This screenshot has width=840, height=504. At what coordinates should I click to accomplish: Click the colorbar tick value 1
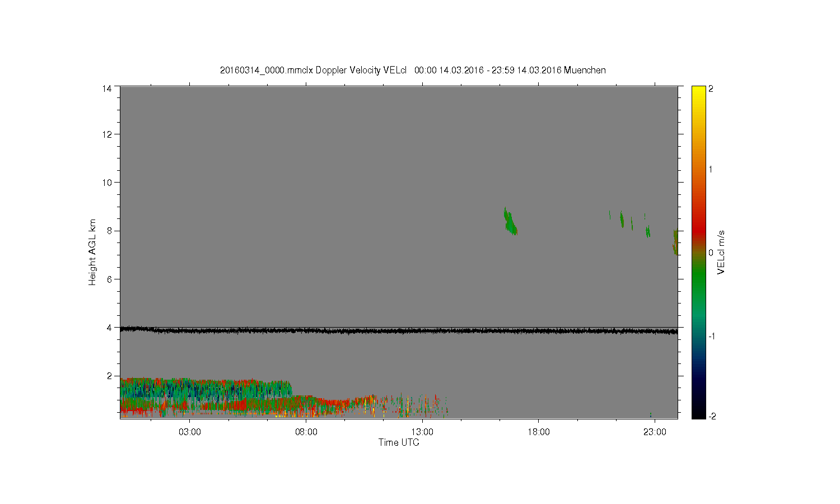[711, 169]
